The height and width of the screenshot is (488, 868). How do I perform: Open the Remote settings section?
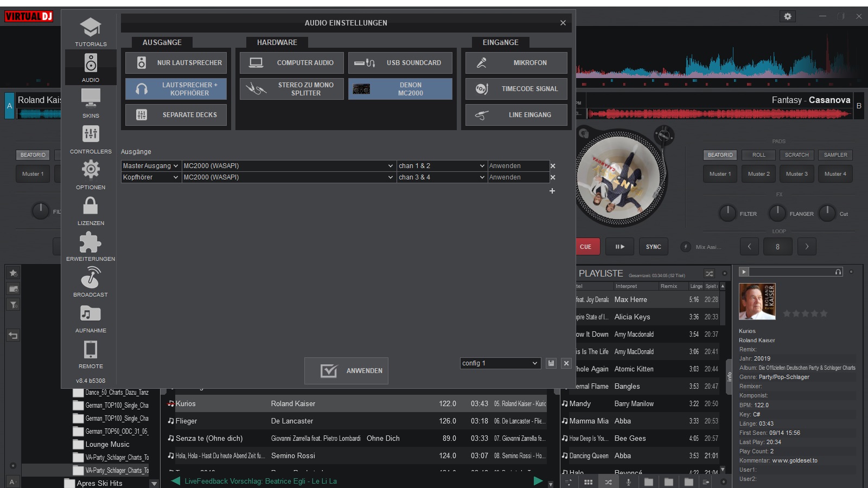pos(91,354)
